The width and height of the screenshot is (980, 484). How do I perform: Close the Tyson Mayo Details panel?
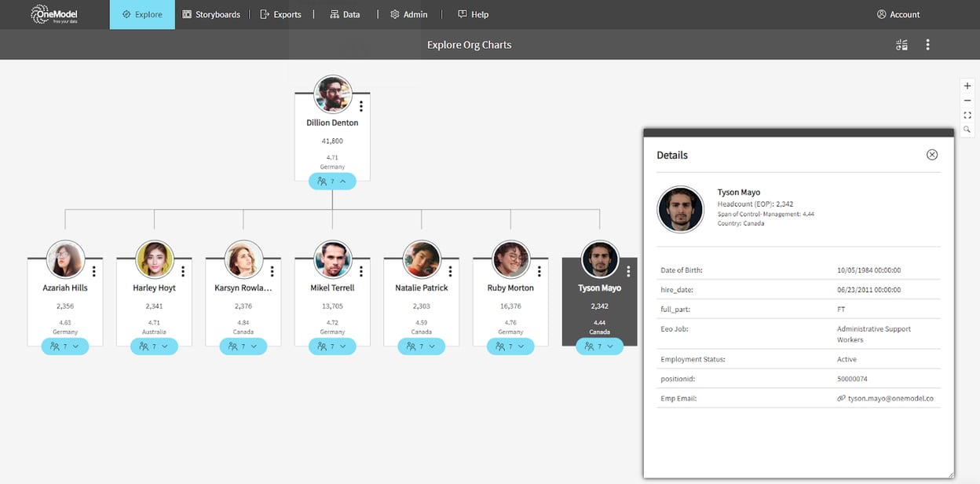(932, 155)
